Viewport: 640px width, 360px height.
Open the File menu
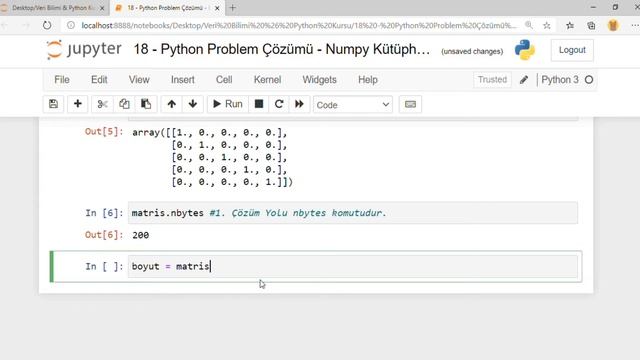pos(62,80)
